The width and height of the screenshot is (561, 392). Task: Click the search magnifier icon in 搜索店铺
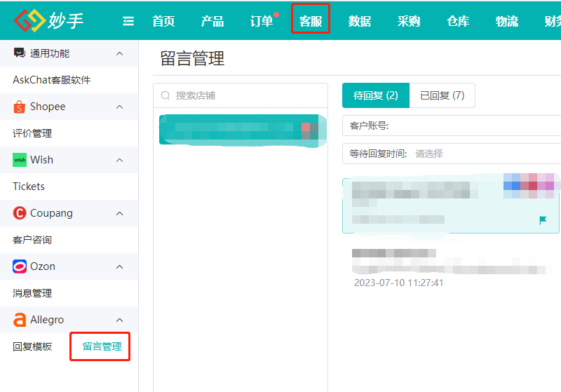165,95
